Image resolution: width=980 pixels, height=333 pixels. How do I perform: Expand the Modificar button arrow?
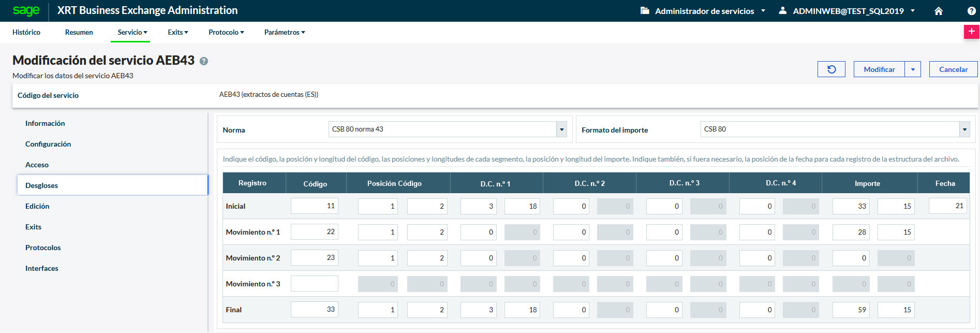[x=913, y=69]
